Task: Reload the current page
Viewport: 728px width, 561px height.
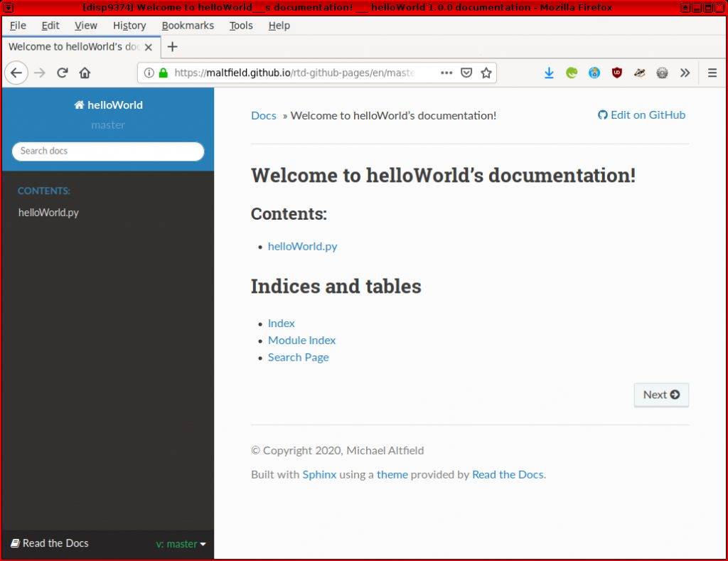Action: (63, 73)
